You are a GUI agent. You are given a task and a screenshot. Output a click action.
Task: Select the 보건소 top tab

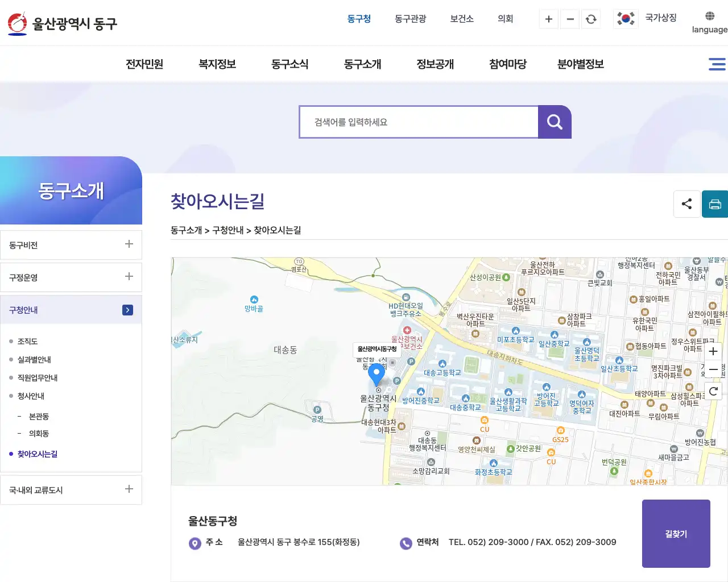462,19
